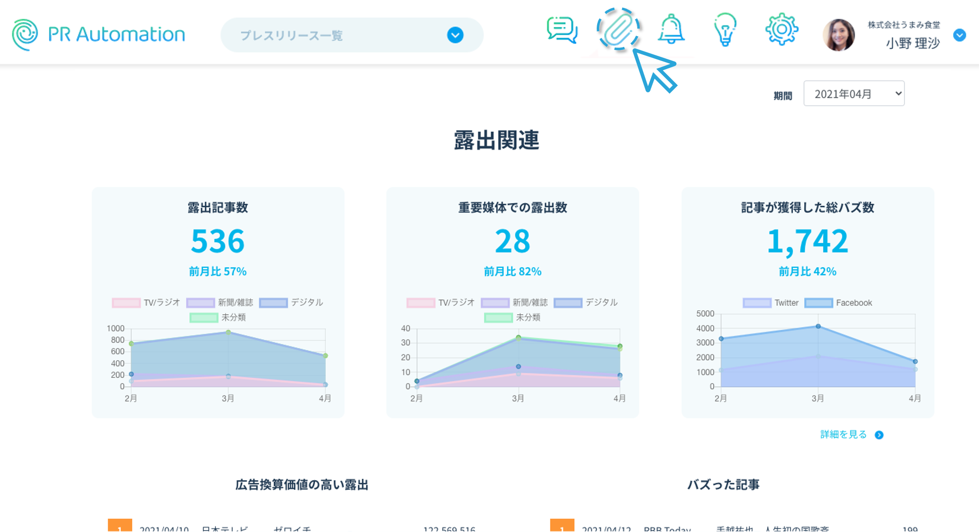
Task: Click 小野 理沙's profile photo
Action: [x=839, y=35]
